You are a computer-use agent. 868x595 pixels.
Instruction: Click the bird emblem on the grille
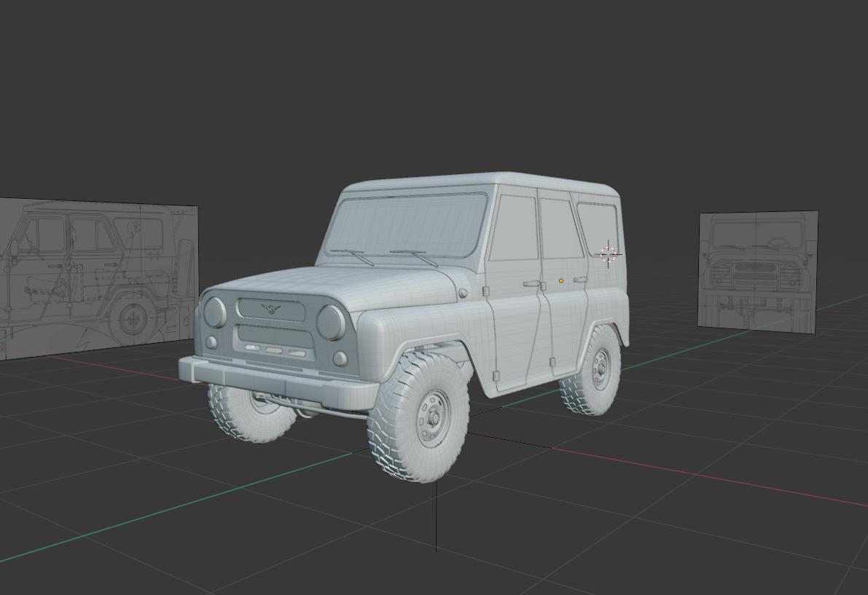coord(271,308)
